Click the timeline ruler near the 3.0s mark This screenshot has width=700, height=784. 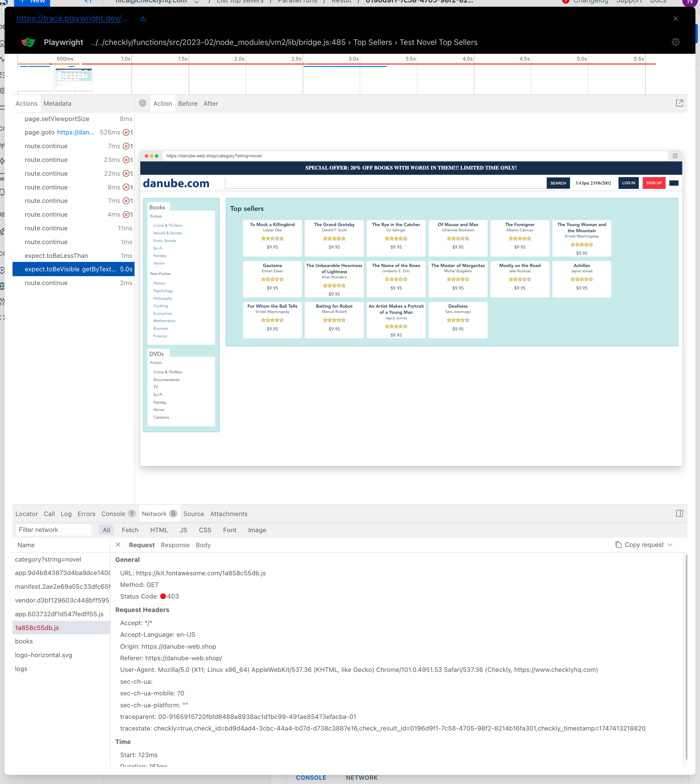353,59
